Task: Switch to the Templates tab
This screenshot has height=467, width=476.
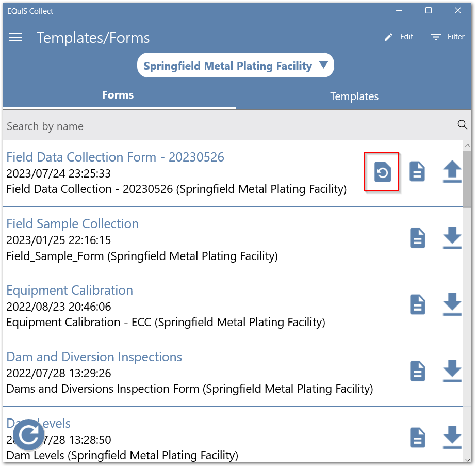Action: coord(354,96)
